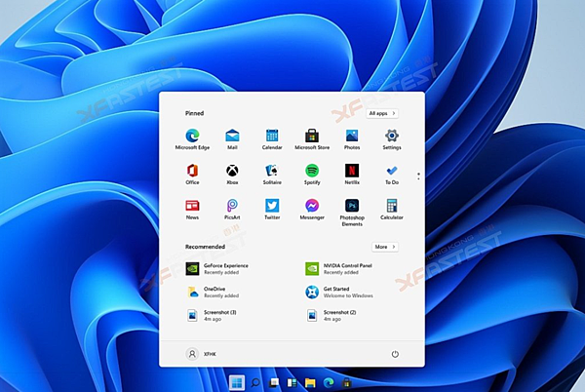This screenshot has height=392, width=585.
Task: Click the Windows Start button on the taskbar
Action: (237, 382)
